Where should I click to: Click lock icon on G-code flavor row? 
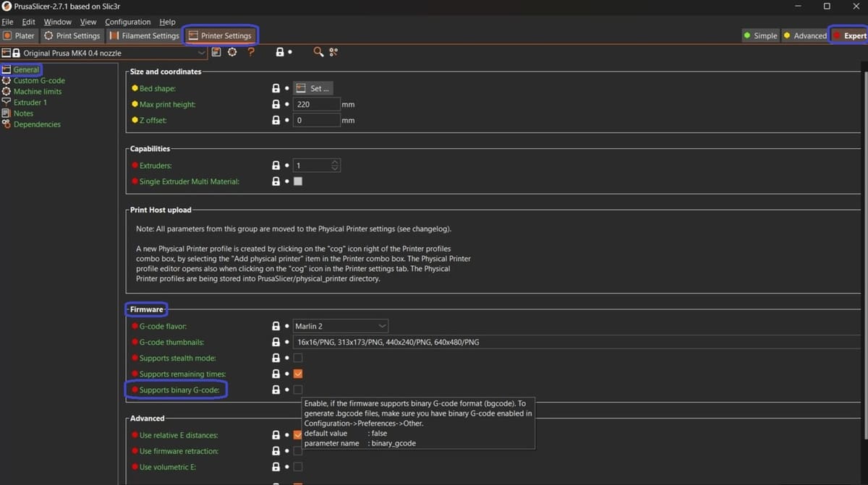(276, 326)
